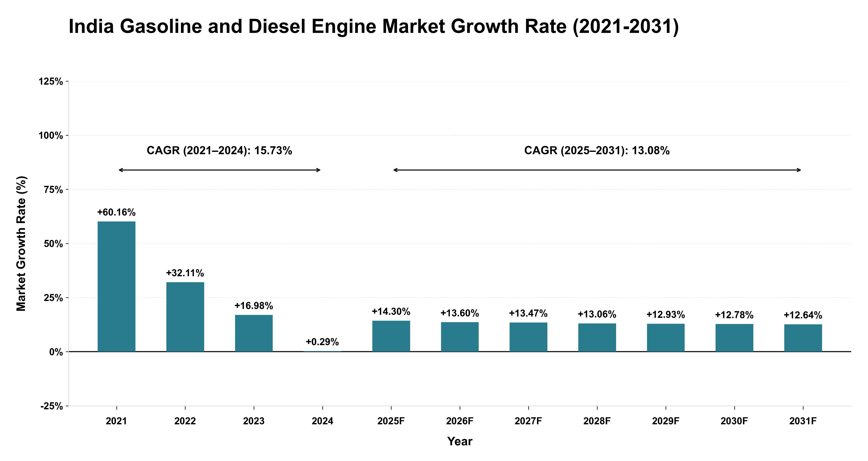
Task: Click the 2031F x-axis tick label
Action: coord(803,421)
